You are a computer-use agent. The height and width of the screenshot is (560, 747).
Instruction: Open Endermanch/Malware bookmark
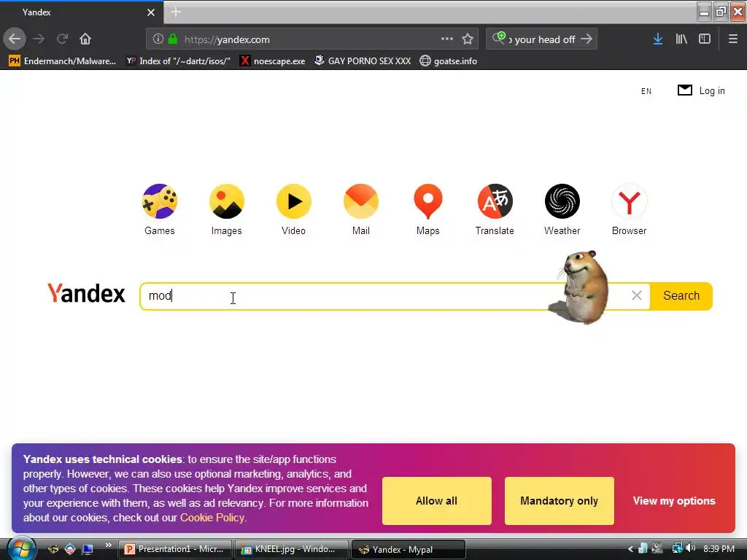tap(62, 61)
